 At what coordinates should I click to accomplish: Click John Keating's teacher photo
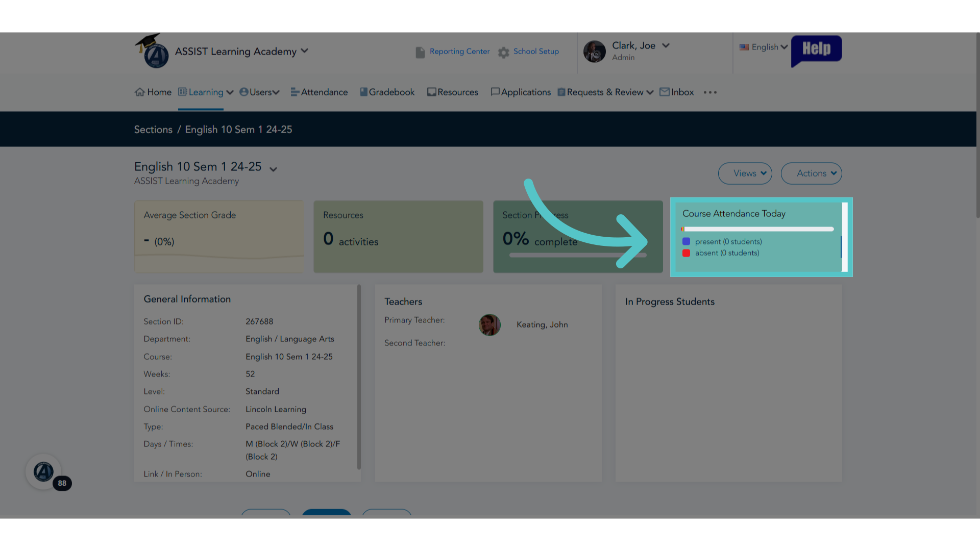point(489,325)
